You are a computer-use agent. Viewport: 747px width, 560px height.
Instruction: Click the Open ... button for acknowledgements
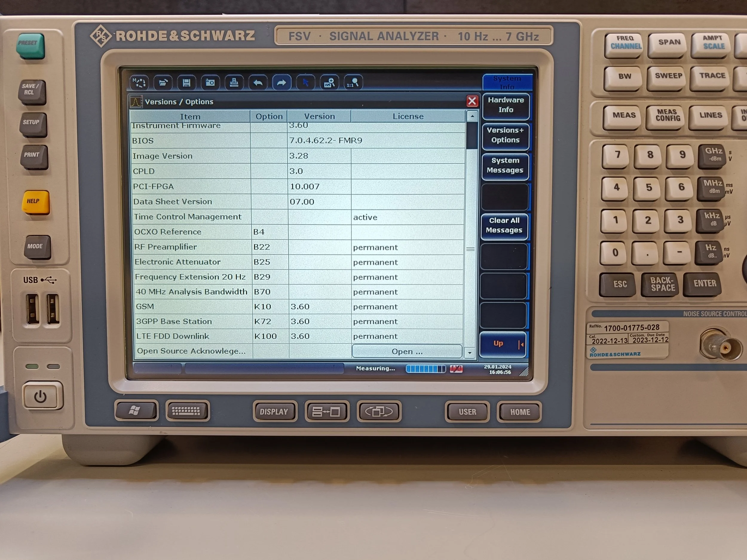tap(407, 352)
